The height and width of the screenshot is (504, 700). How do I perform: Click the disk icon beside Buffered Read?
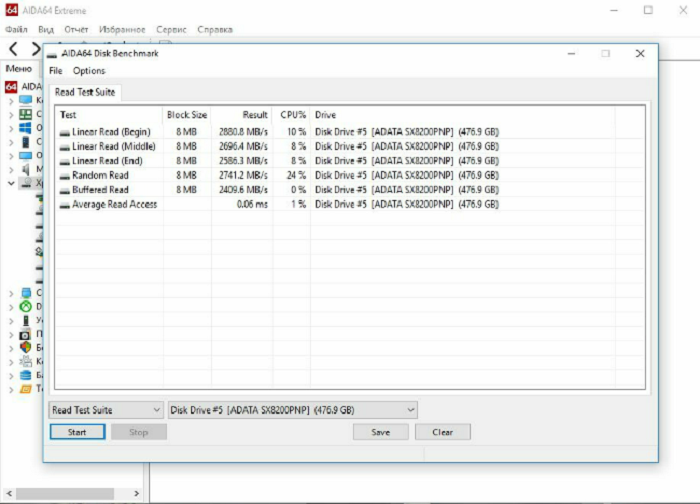[x=65, y=190]
